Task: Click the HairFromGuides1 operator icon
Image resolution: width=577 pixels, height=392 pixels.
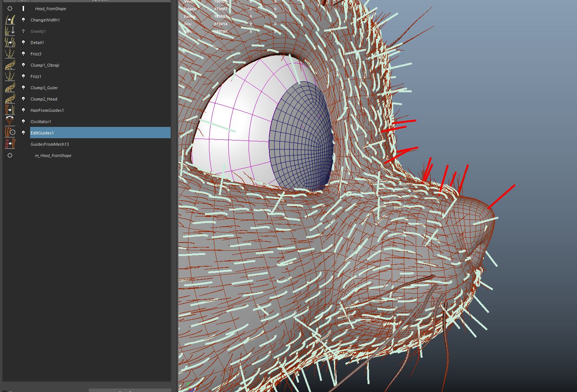Action: tap(10, 110)
